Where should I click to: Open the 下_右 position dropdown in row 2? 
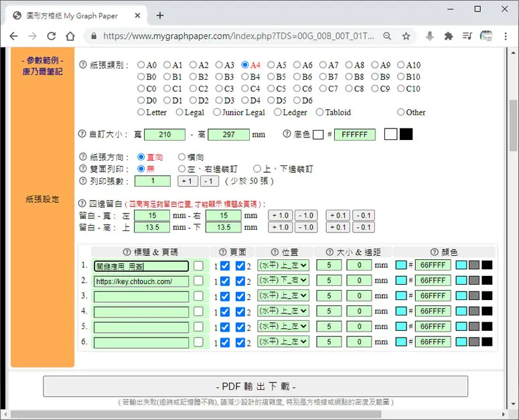point(283,280)
